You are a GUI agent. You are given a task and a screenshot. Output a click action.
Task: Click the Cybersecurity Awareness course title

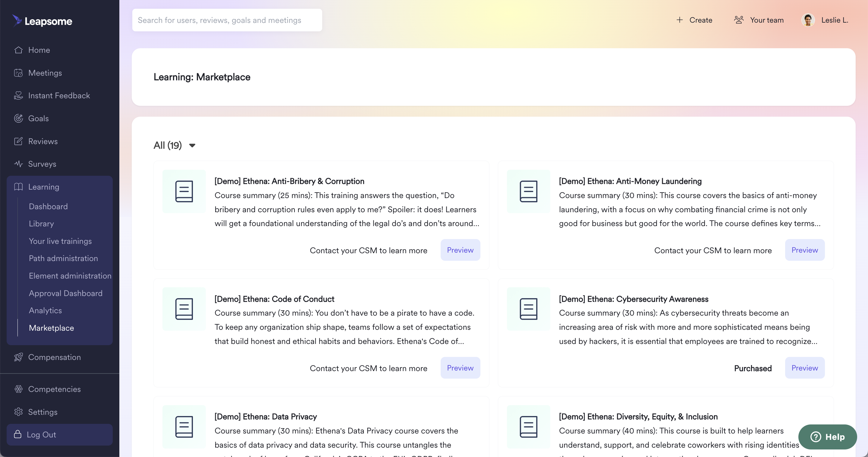click(634, 299)
